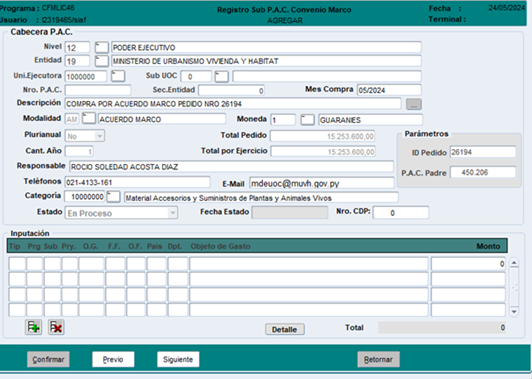Click the Total Pedido amount field
Screen dimensions: 532x379
coord(323,136)
